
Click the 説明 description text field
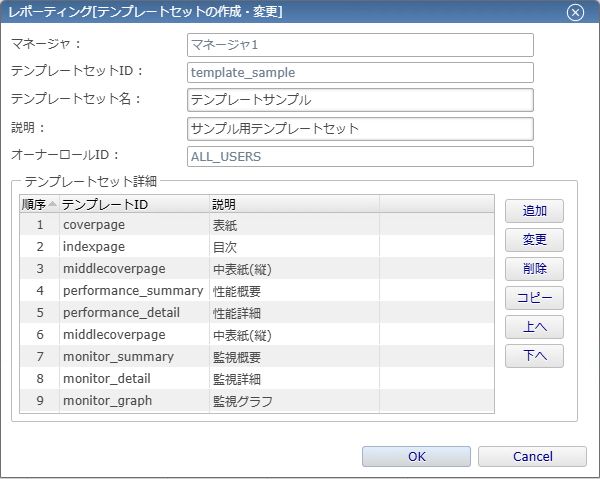360,128
